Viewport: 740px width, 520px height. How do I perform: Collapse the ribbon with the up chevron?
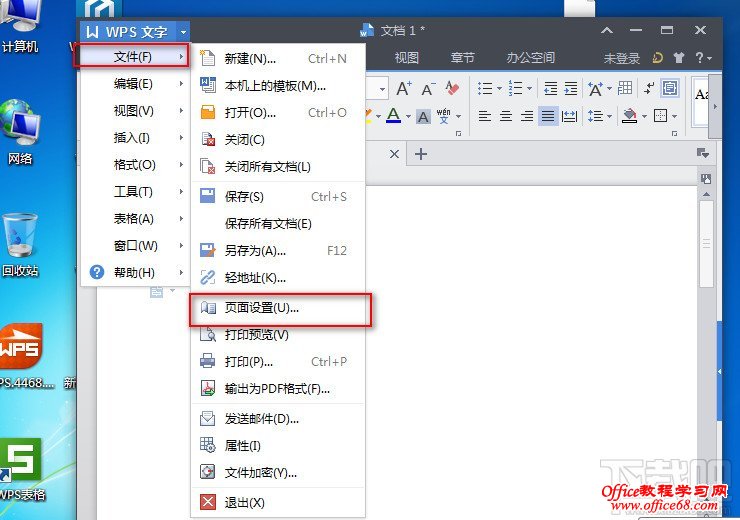pos(607,31)
